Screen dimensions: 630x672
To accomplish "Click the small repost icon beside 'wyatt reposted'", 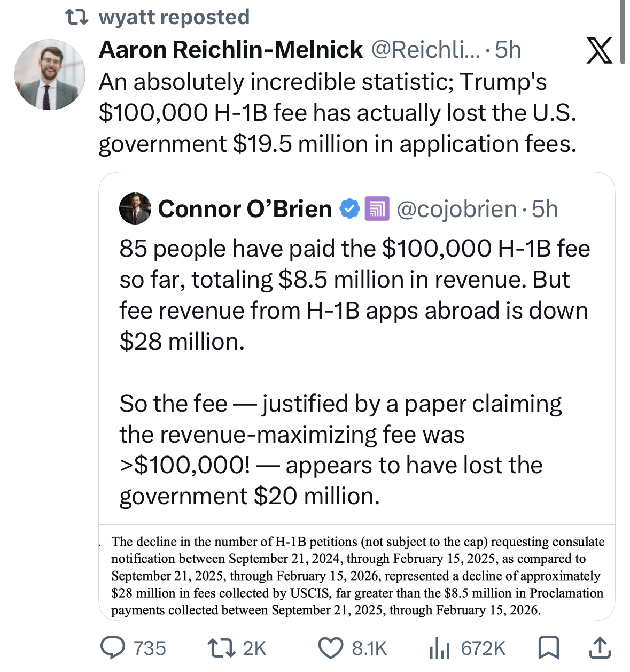I will pos(76,17).
